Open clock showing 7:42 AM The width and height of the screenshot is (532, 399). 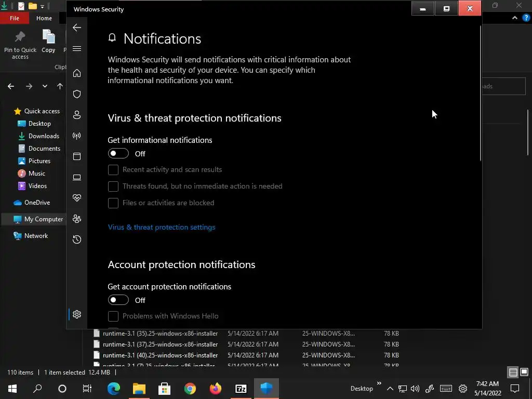487,389
